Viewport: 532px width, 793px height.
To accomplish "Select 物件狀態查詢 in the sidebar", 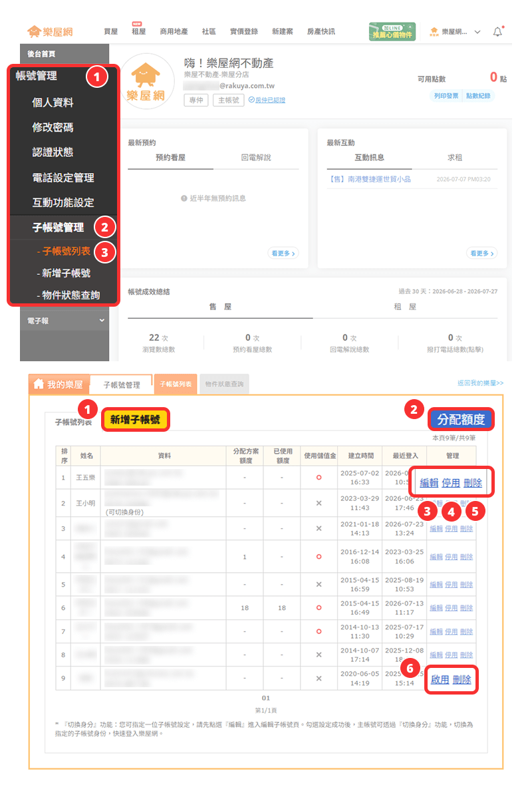I will coord(68,295).
